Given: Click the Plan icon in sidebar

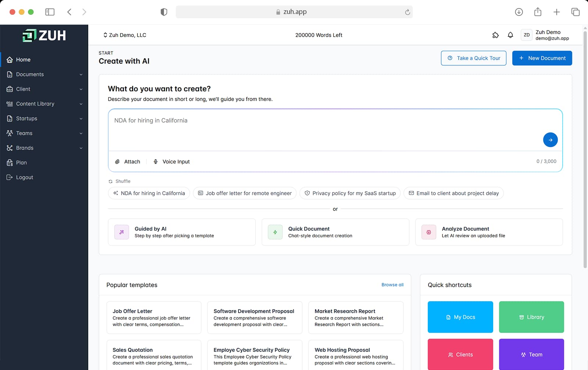Looking at the screenshot, I should click(10, 163).
